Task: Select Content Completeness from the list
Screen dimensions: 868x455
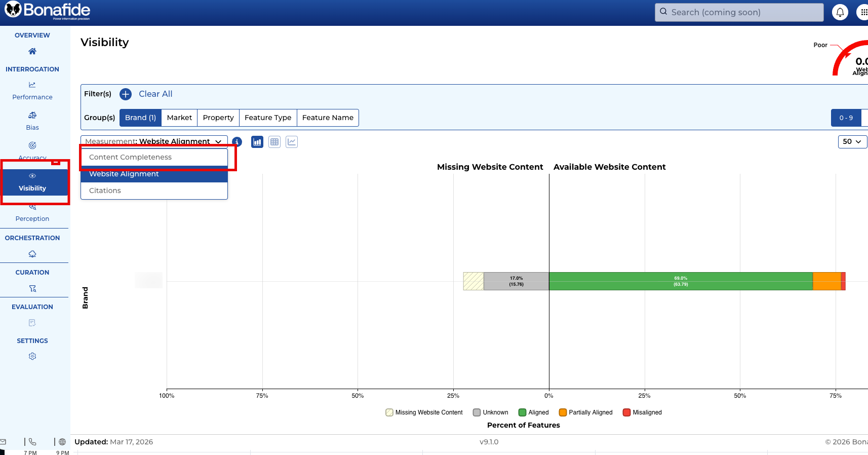Action: 131,157
